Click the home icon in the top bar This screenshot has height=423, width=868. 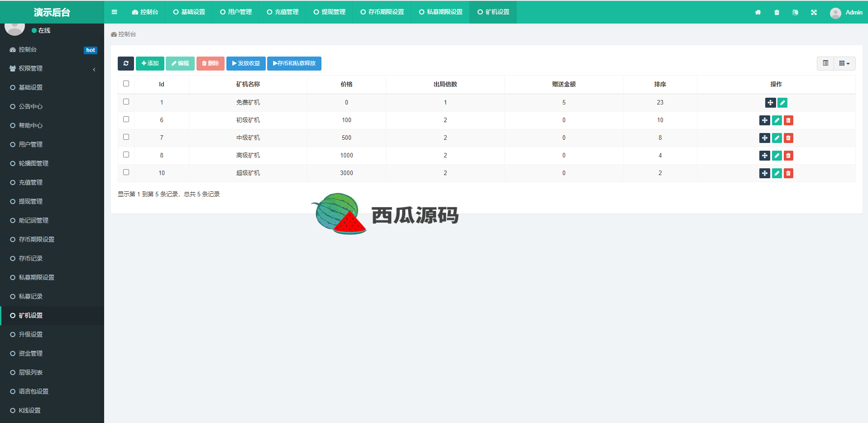pos(758,12)
